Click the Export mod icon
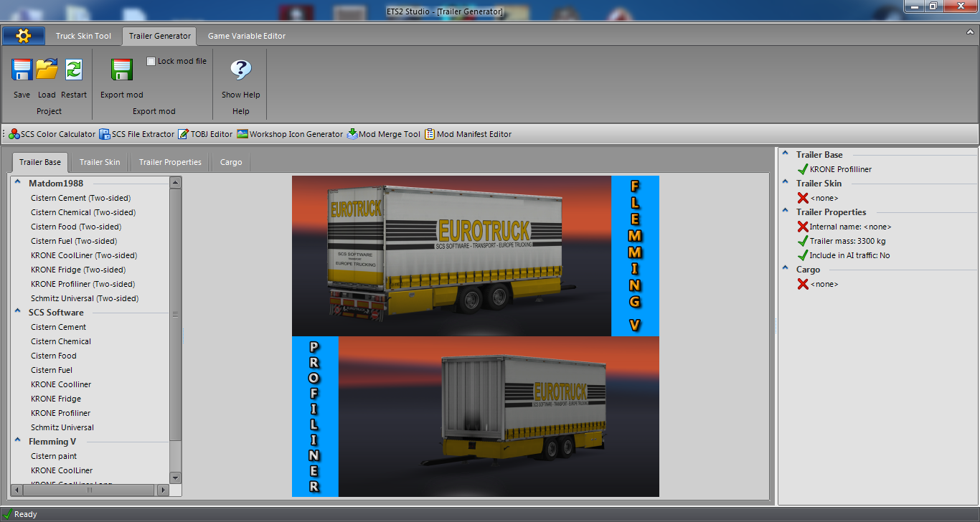Viewport: 980px width, 522px height. [121, 70]
